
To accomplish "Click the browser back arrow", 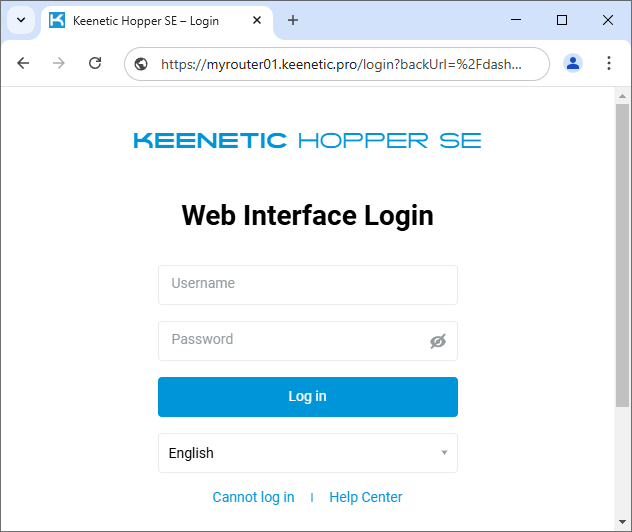I will (23, 63).
